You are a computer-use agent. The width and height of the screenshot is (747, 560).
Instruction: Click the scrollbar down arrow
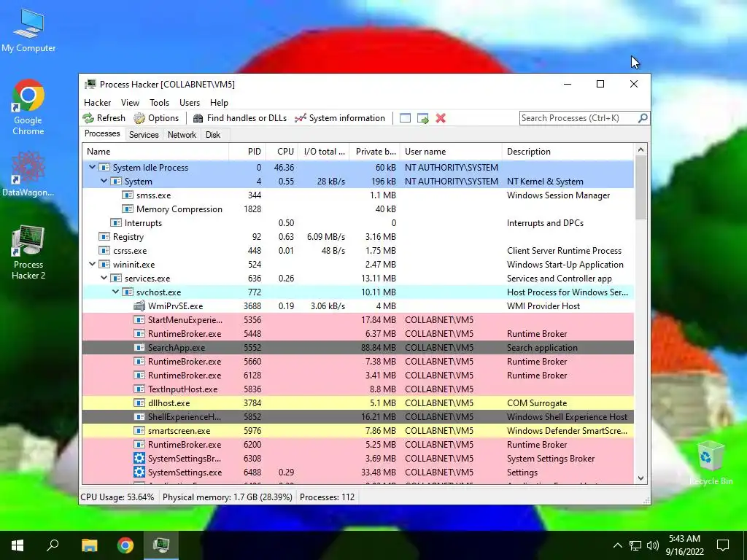[x=640, y=478]
